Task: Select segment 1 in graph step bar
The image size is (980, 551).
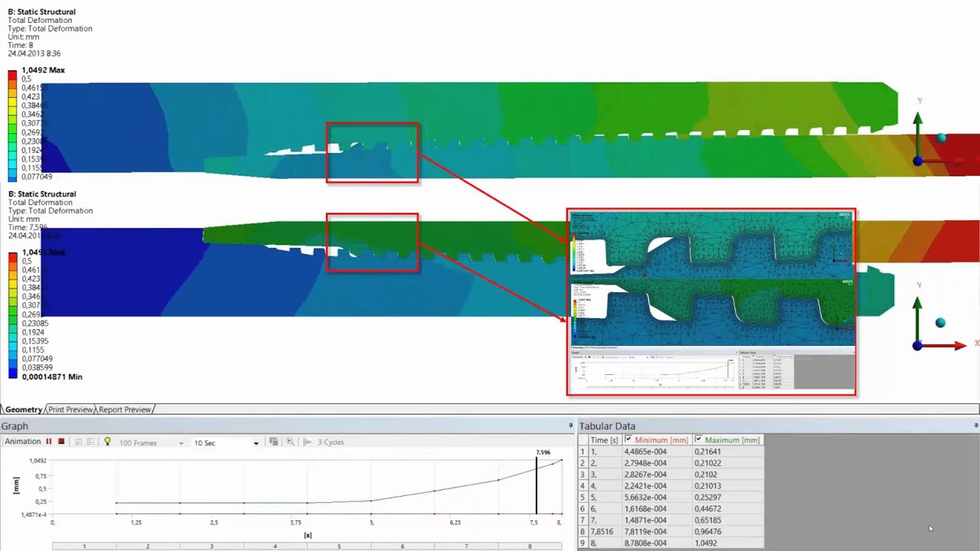Action: point(83,546)
